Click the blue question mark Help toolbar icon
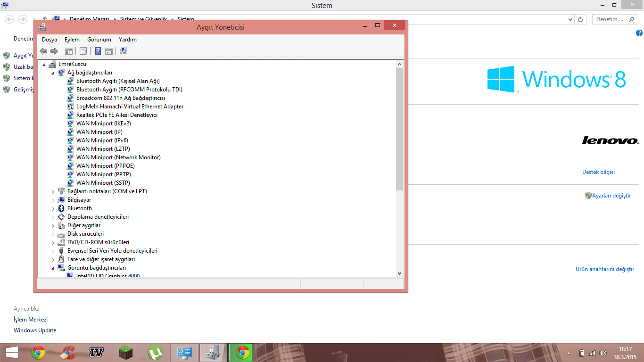Image resolution: width=644 pixels, height=362 pixels. click(x=98, y=51)
